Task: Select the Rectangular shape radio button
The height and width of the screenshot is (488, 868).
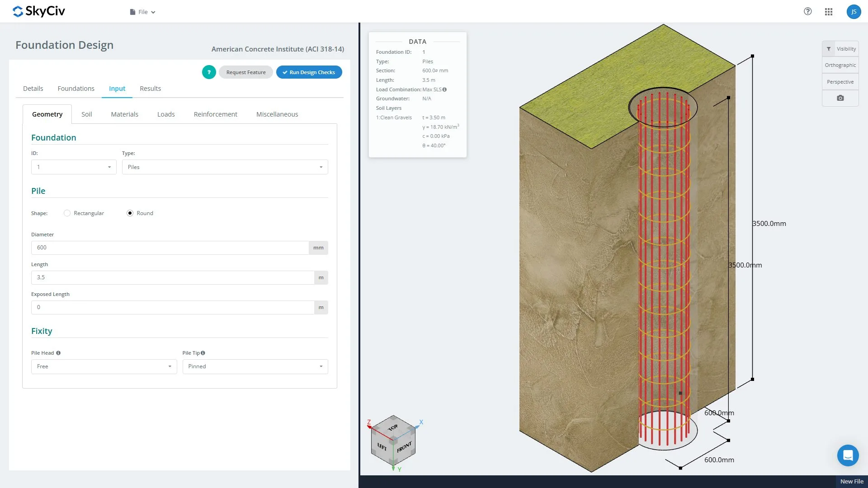Action: 67,213
